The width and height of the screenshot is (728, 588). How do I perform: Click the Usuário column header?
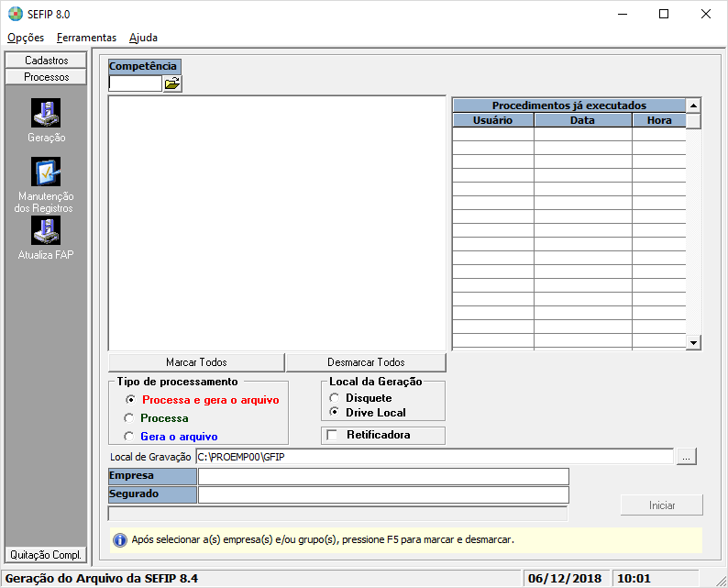click(492, 120)
